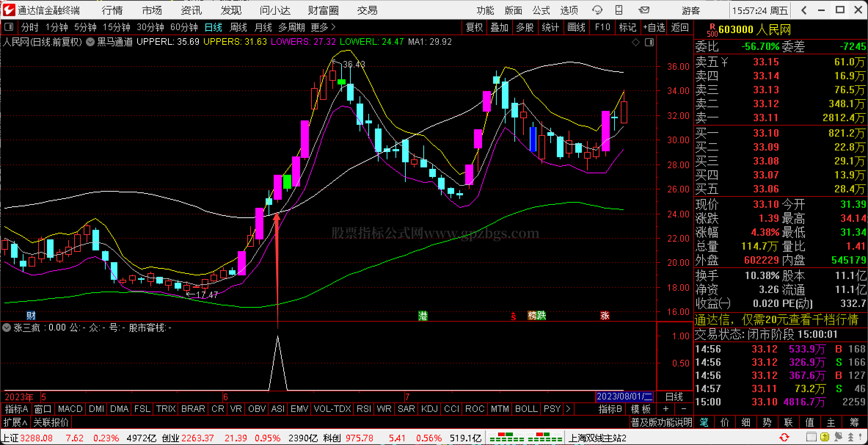Click the 张 marker on chart timeline
Image resolution: width=868 pixels, height=445 pixels.
[605, 315]
